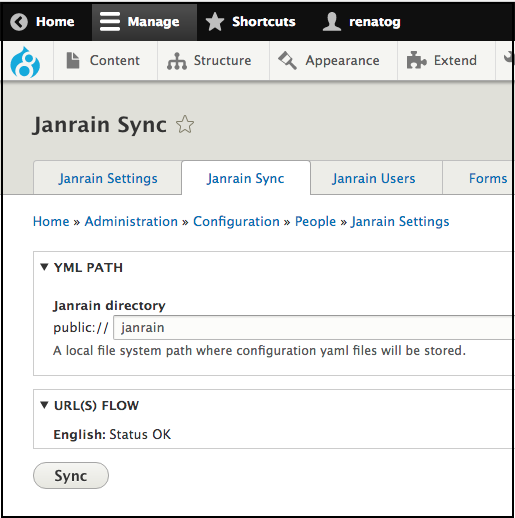
Task: Select the Janrain Sync tab
Action: (x=246, y=178)
